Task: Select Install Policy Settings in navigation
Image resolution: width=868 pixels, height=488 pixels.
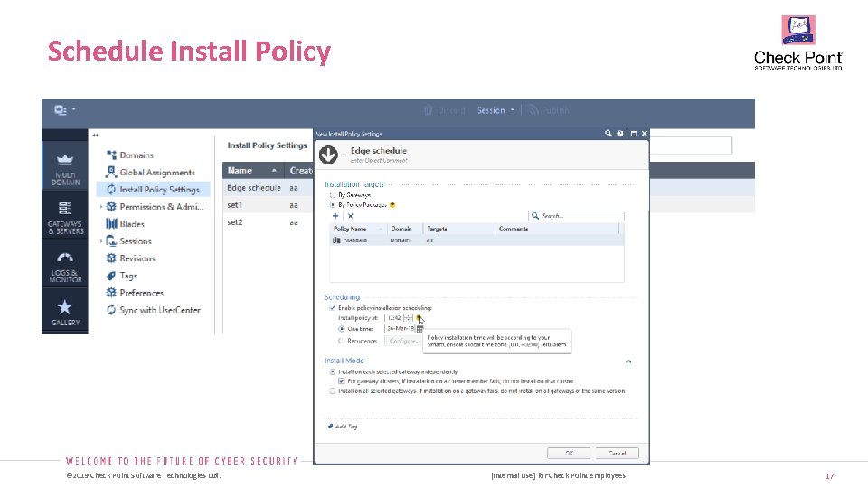Action: [x=154, y=189]
